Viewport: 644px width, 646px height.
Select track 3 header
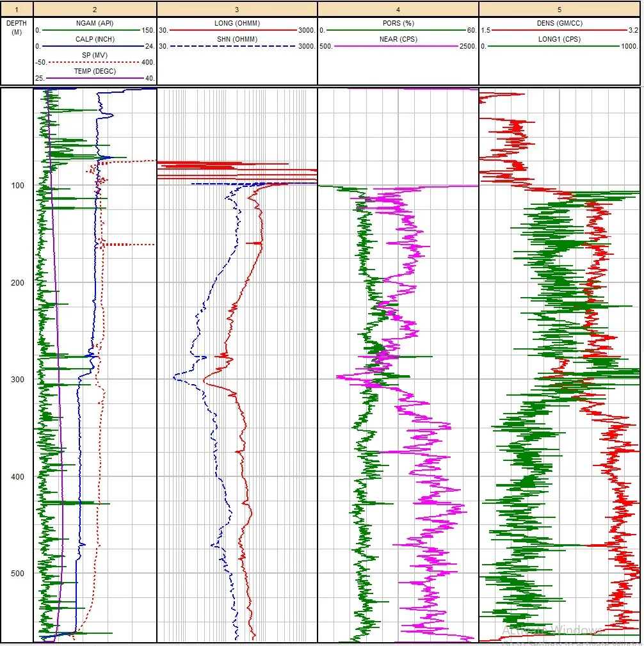tap(237, 9)
